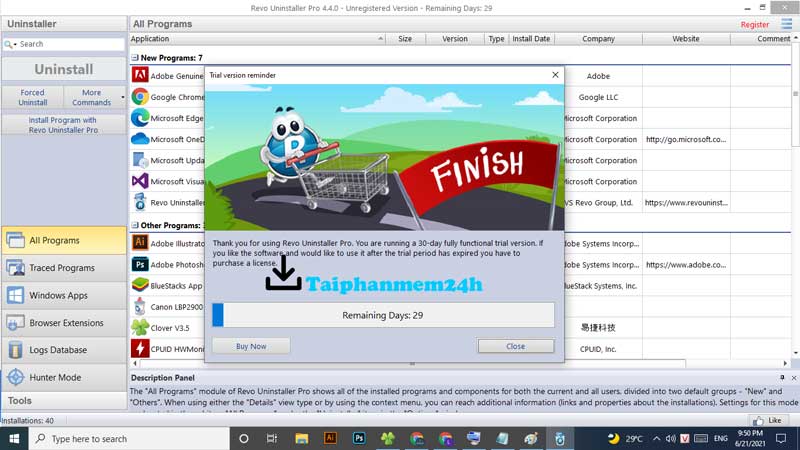Collapse the Other Programs group

pos(135,225)
